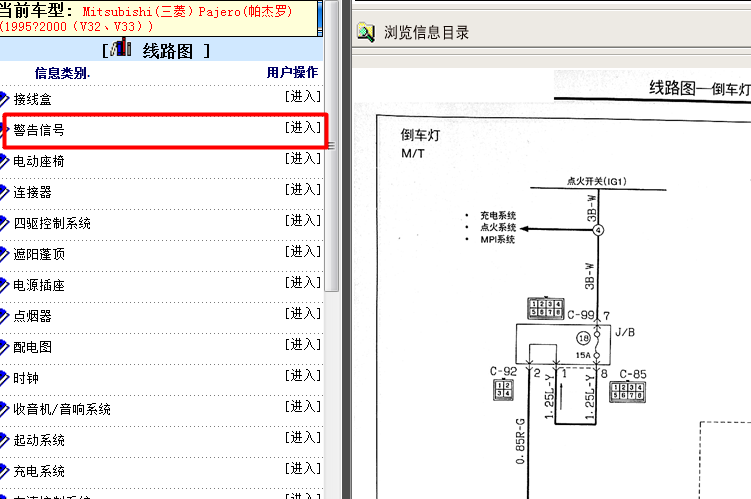Open 配电图 via its [进入] link
This screenshot has width=751, height=499.
[x=303, y=344]
